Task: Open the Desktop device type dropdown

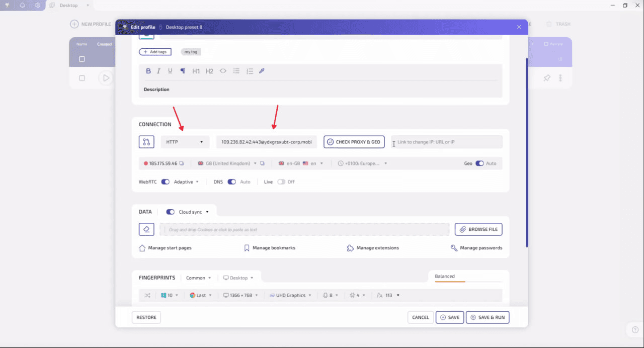Action: [x=238, y=278]
